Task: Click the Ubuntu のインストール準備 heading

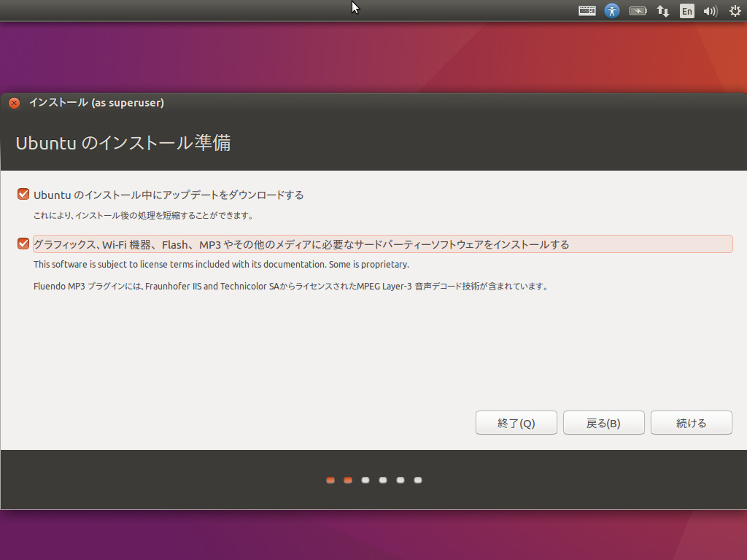Action: pos(123,143)
